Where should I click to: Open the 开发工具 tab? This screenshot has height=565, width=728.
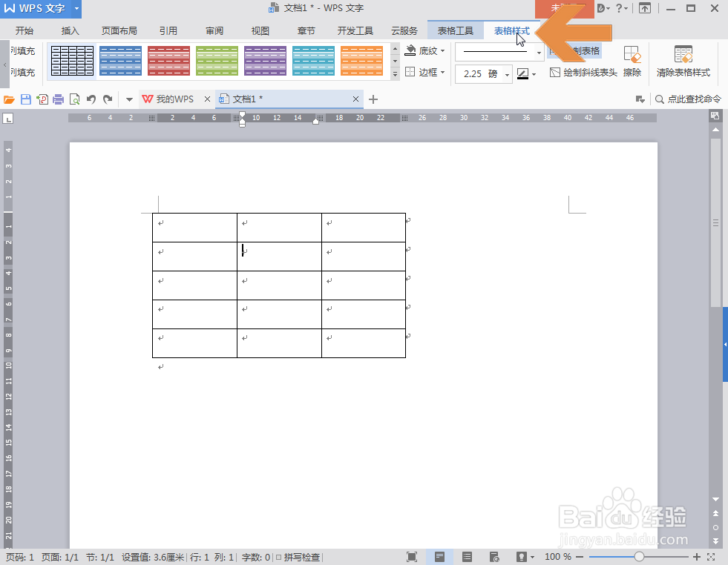[355, 30]
